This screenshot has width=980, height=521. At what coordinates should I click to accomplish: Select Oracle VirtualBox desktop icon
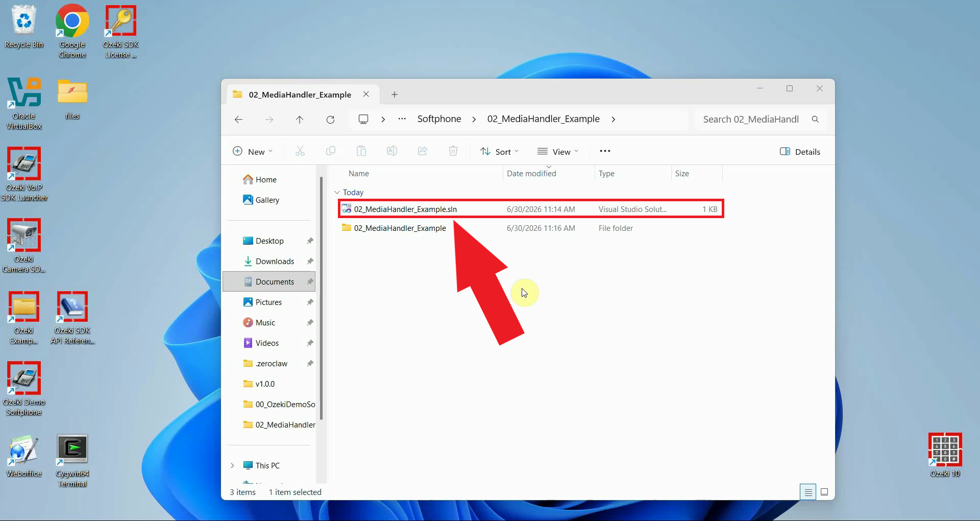coord(24,103)
